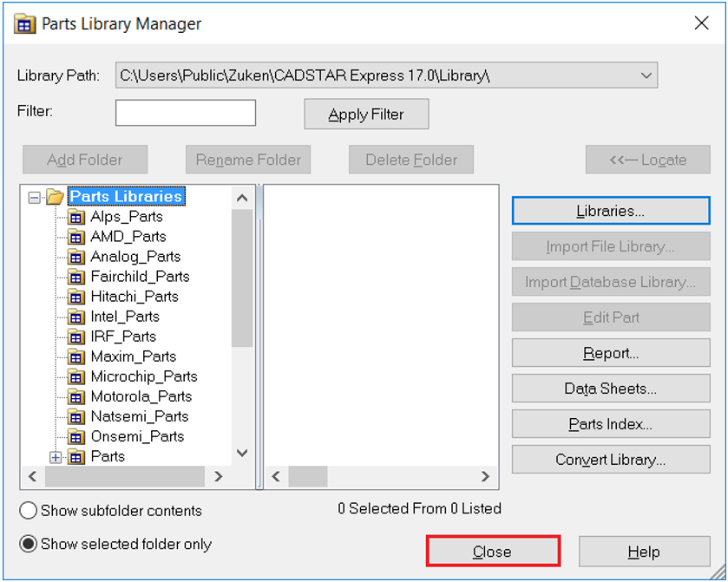
Task: Select Motorola_Parts in the library tree
Action: (x=141, y=396)
